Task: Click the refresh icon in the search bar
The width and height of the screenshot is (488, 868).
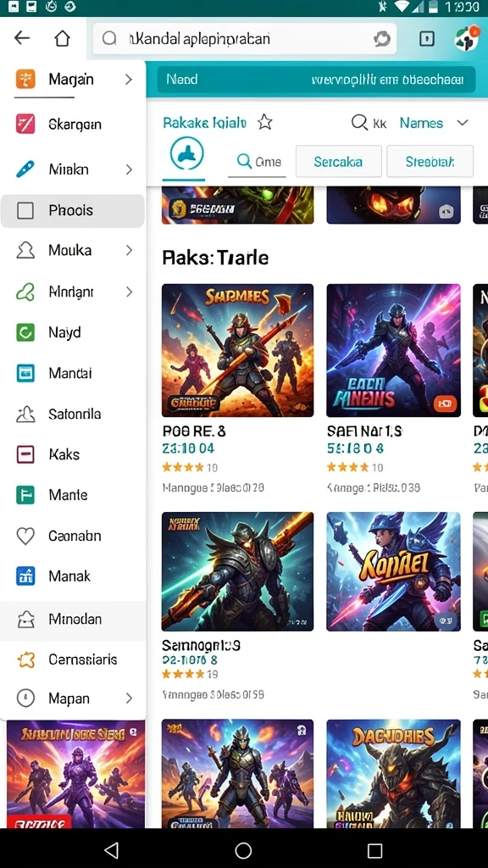Action: (x=382, y=38)
